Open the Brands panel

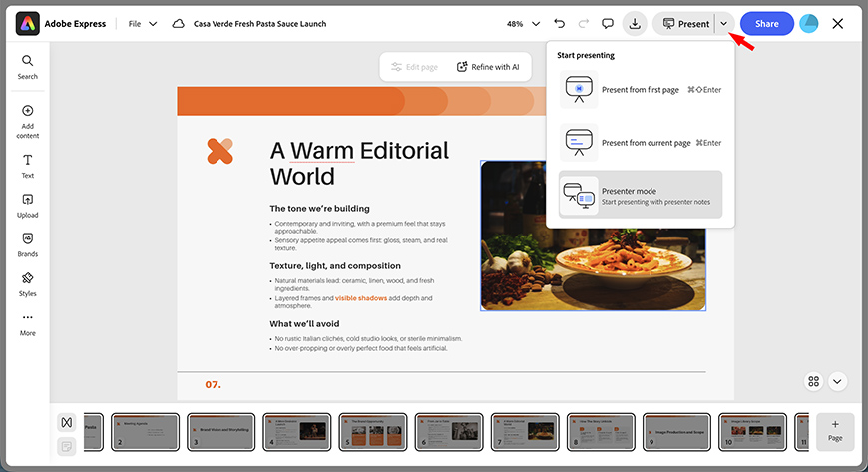click(27, 244)
